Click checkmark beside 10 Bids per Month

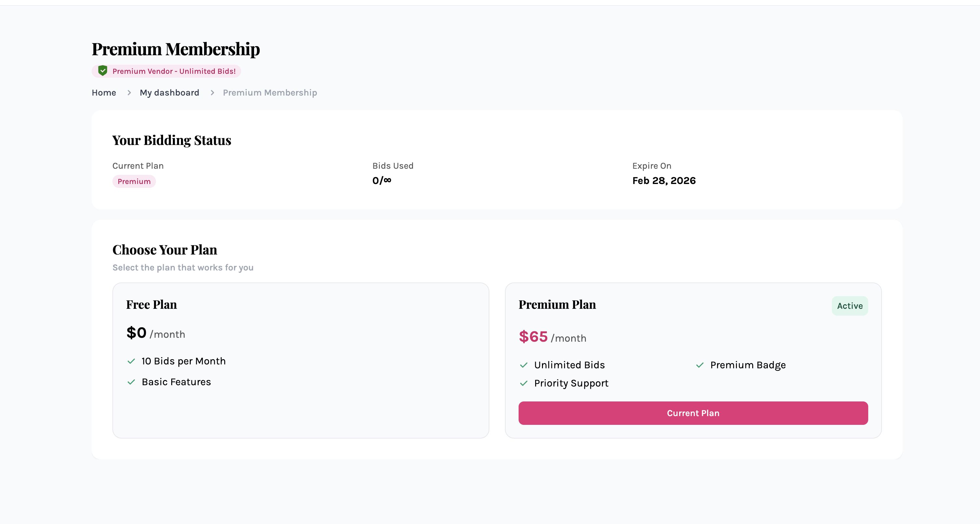tap(131, 361)
